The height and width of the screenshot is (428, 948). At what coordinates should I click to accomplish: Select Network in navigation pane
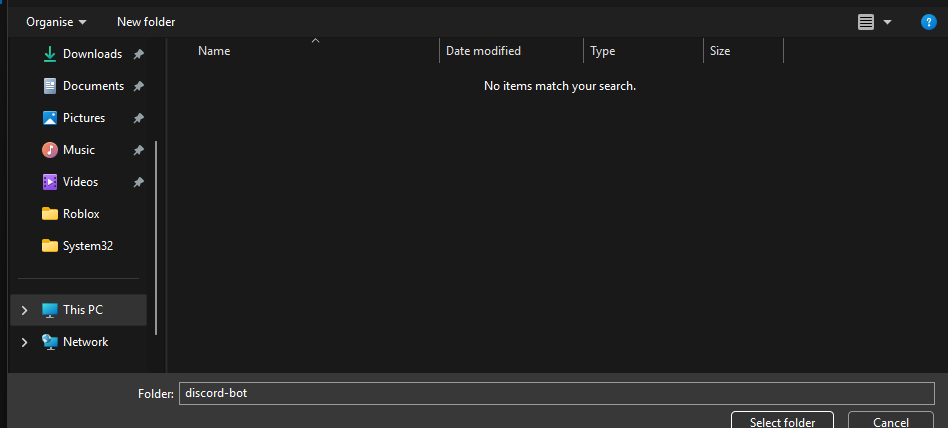[85, 342]
